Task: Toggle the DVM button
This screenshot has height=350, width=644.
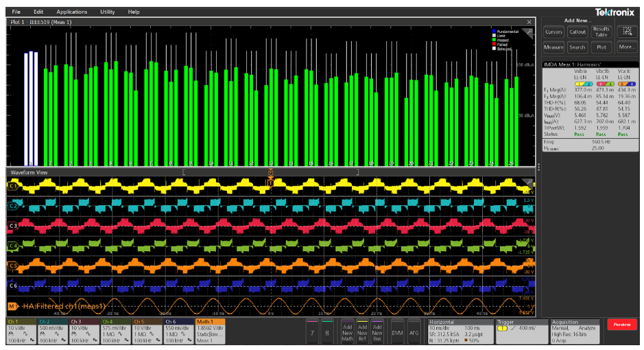Action: coord(397,332)
